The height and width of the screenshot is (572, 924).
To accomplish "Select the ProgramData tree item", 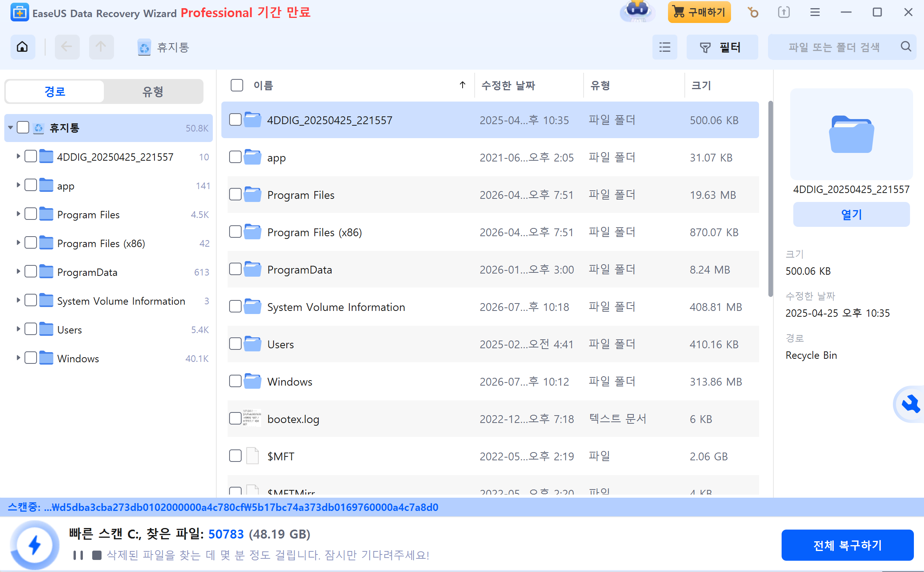I will (108, 272).
